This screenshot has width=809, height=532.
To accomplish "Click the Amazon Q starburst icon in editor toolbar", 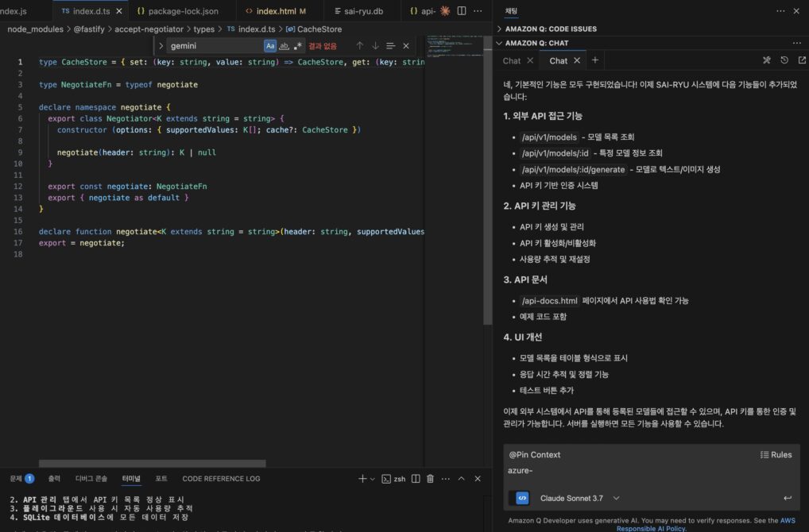I will point(444,11).
